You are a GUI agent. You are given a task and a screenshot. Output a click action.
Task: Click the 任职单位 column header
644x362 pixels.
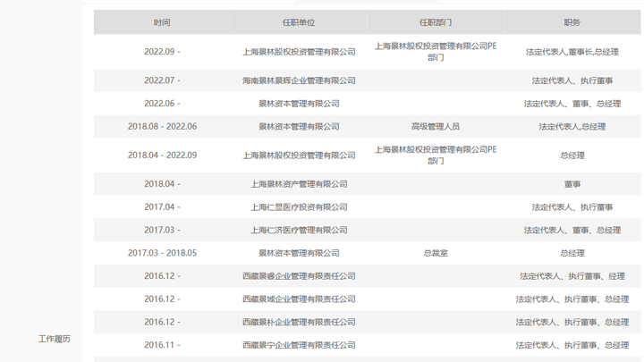[299, 22]
